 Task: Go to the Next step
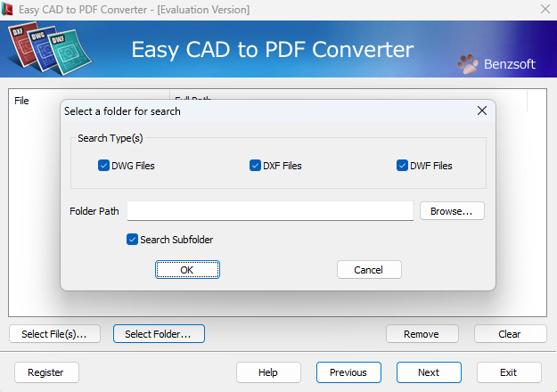[428, 372]
